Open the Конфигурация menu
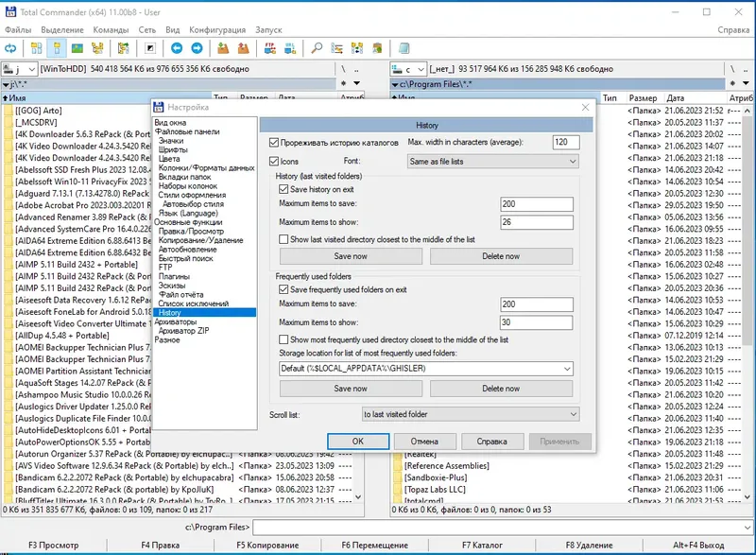The width and height of the screenshot is (756, 555). 216,29
